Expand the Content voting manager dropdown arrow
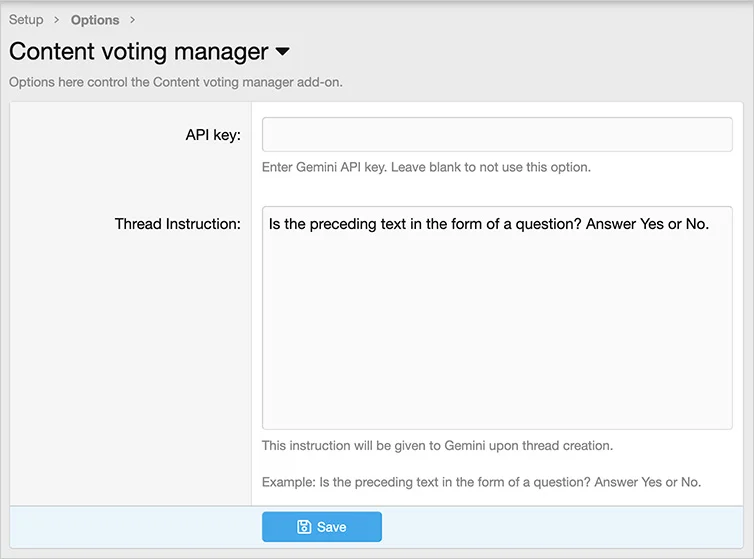 click(x=282, y=51)
